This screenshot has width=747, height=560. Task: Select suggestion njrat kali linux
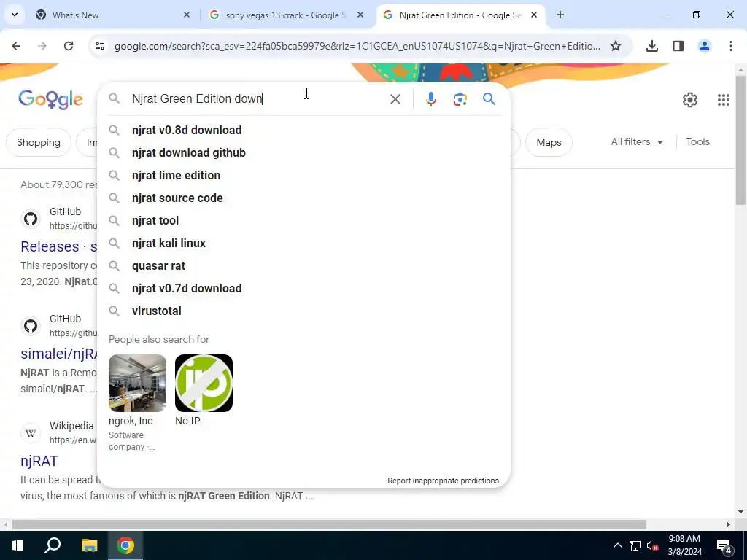coord(304,244)
